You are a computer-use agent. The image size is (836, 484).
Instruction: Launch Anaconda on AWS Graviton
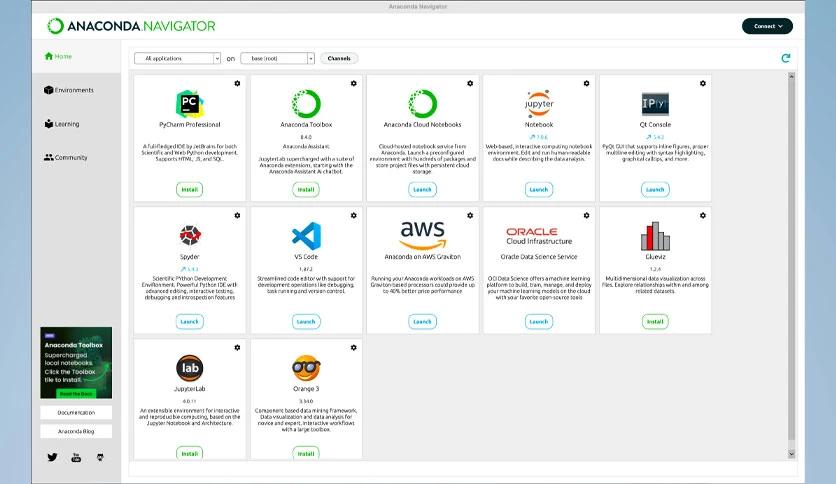tap(422, 321)
